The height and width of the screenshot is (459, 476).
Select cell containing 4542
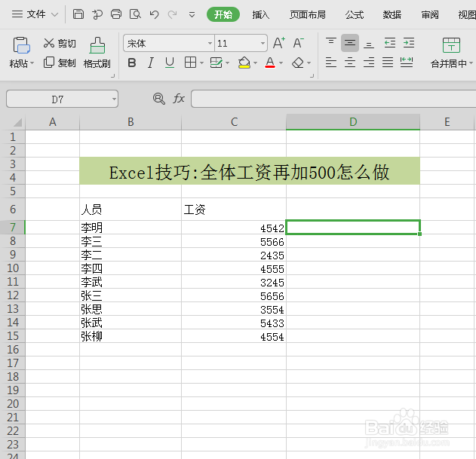tap(234, 228)
